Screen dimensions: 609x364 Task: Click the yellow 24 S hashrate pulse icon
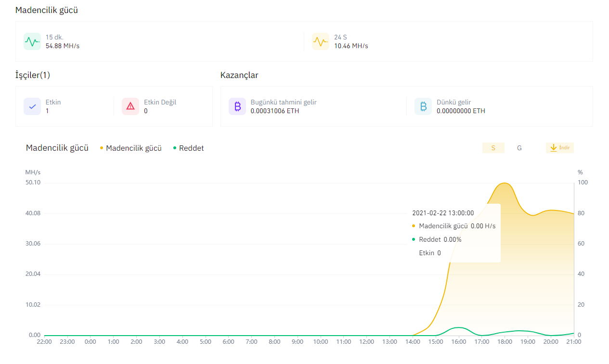(x=320, y=41)
